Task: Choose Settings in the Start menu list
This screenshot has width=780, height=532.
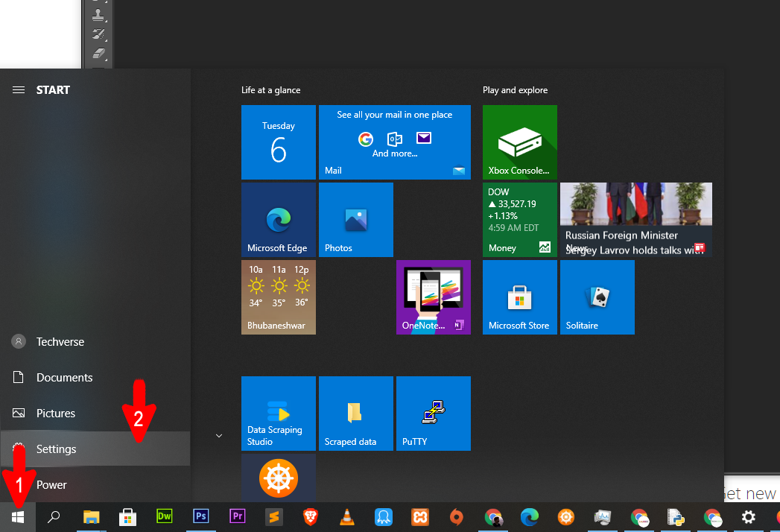Action: (95, 449)
